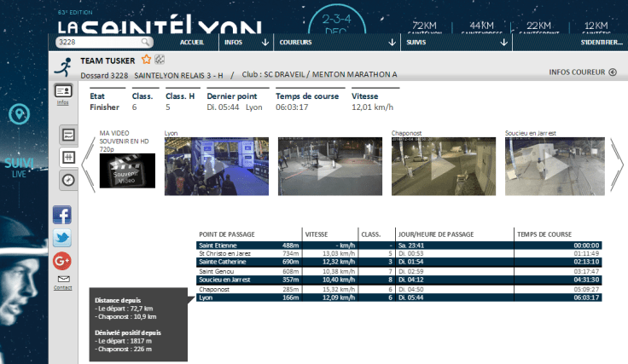This screenshot has width=628, height=364.
Task: Click the running figure icon
Action: click(x=63, y=66)
